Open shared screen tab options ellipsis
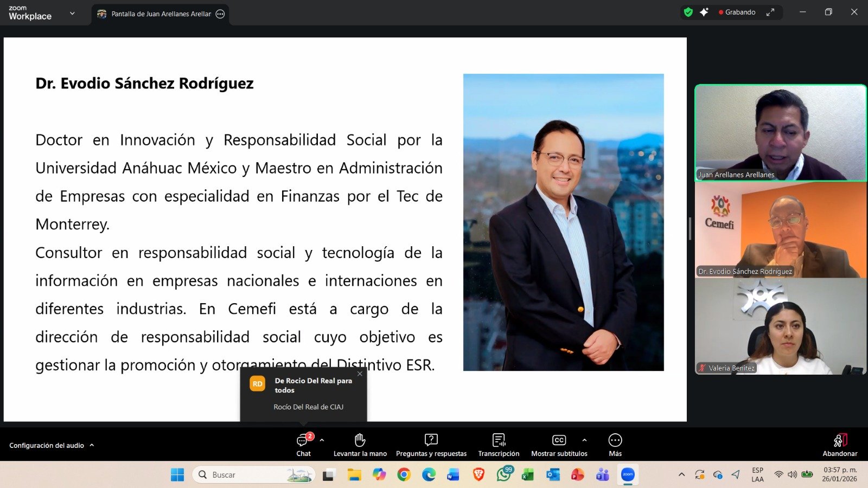Image resolution: width=868 pixels, height=488 pixels. [220, 14]
